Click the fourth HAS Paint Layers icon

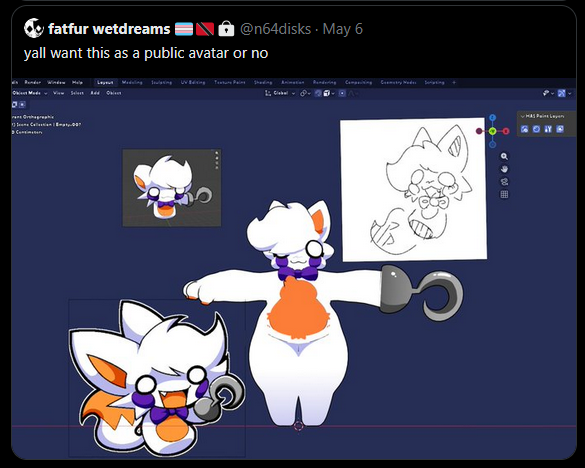(x=560, y=129)
